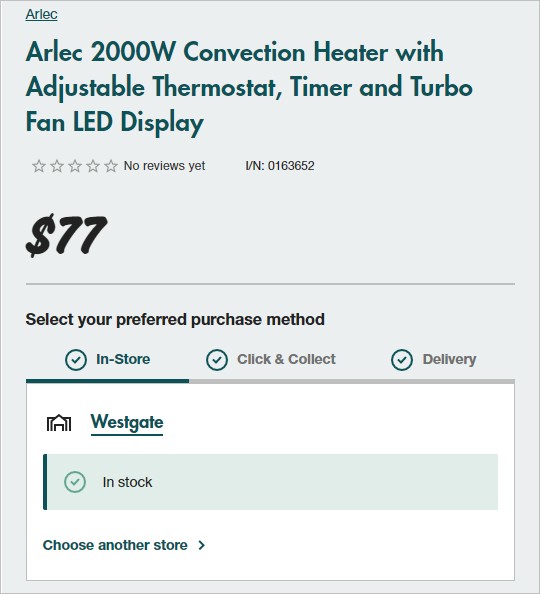This screenshot has width=540, height=594.
Task: Click the In stock status banner
Action: point(271,482)
